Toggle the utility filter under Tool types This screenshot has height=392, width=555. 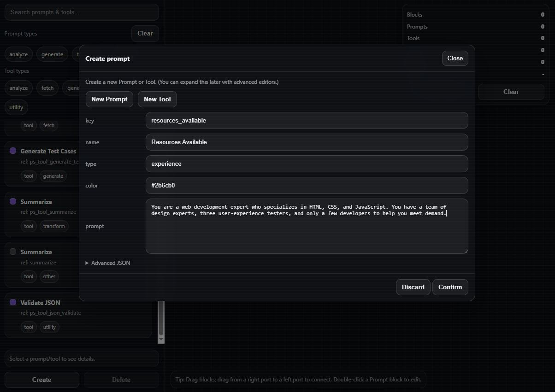[x=16, y=107]
